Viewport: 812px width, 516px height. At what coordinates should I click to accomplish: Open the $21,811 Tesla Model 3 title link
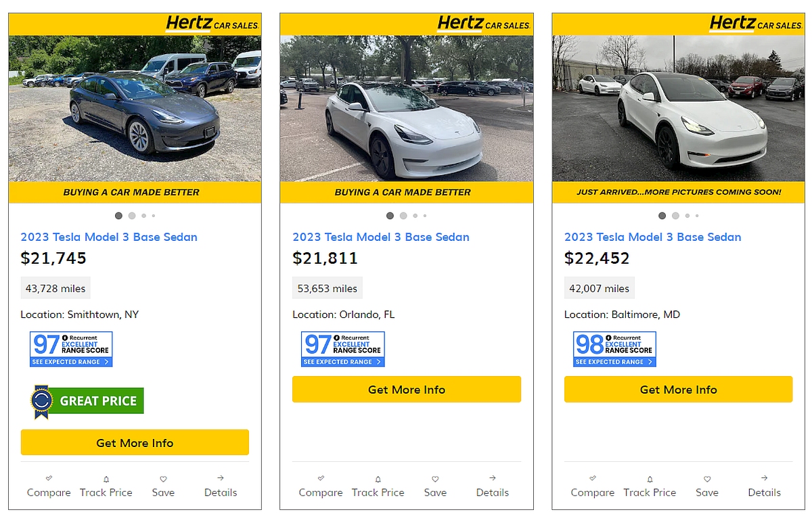380,237
